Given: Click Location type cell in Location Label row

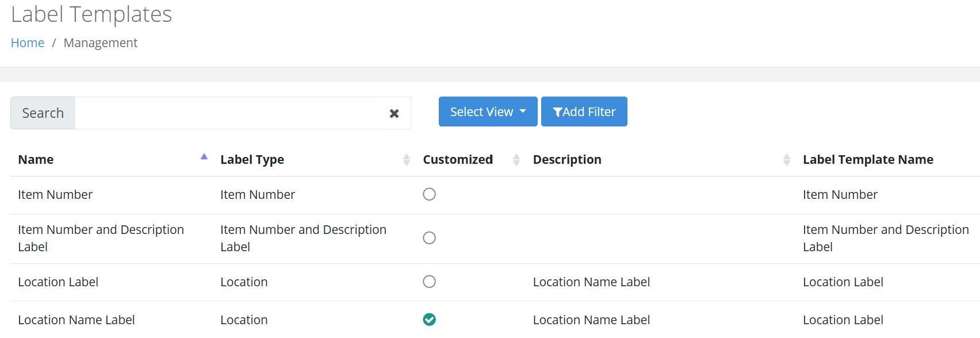Looking at the screenshot, I should (244, 282).
